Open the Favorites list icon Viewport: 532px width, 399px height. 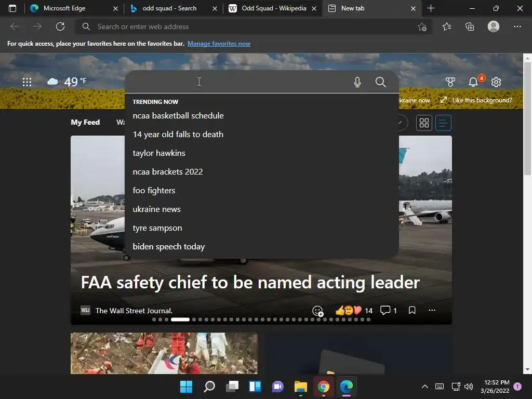point(447,26)
